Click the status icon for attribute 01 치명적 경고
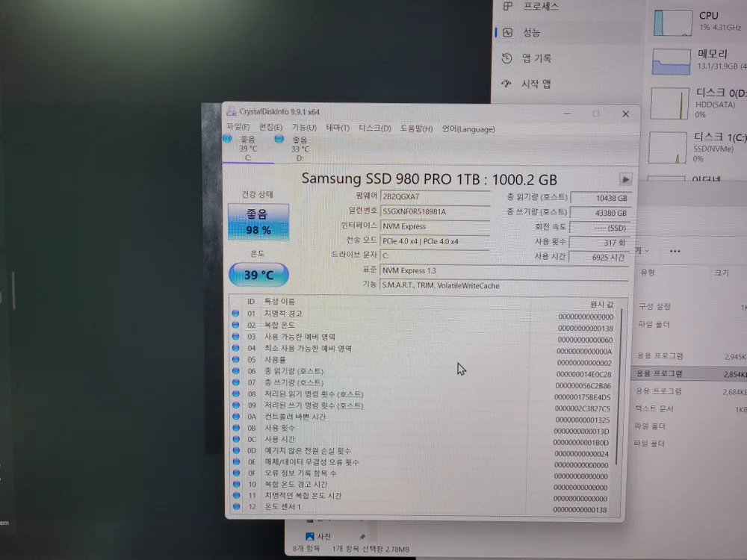This screenshot has width=747, height=560. click(x=235, y=314)
